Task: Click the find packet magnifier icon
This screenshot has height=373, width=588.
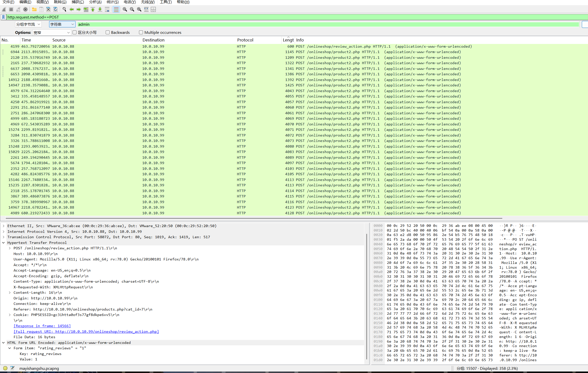Action: coord(64,9)
